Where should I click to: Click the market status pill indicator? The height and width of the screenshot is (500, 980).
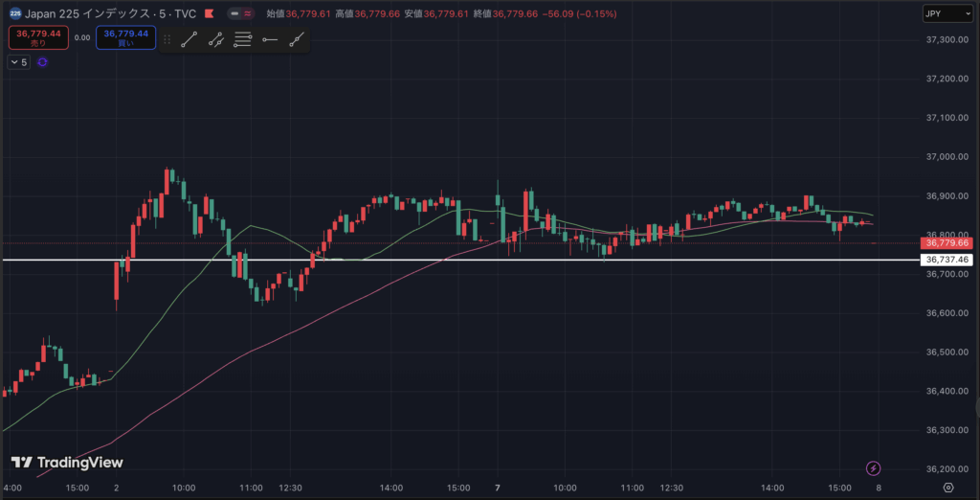(240, 13)
